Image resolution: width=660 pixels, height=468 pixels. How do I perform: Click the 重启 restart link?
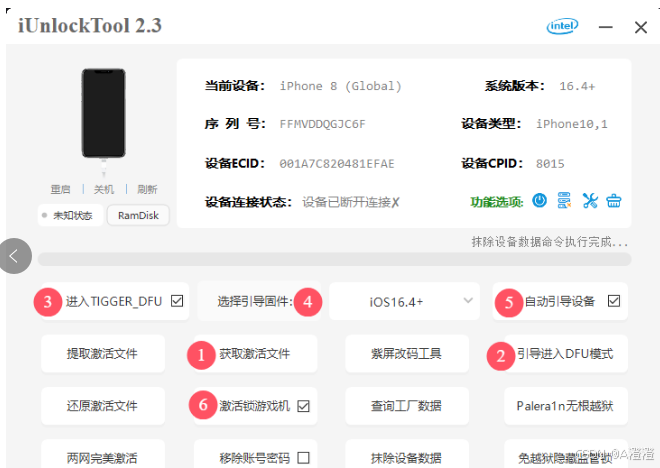(x=60, y=189)
